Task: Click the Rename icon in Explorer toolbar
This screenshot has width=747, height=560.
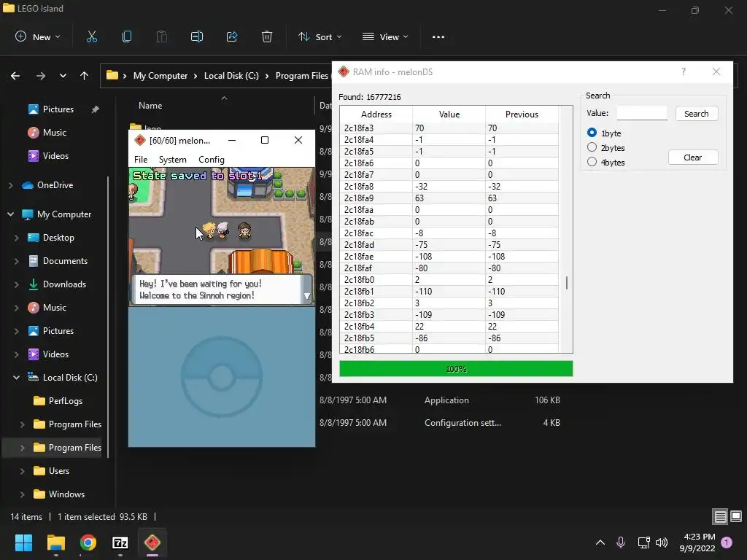Action: tap(197, 36)
